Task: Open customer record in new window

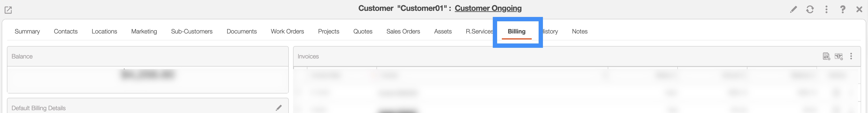Action: tap(8, 10)
